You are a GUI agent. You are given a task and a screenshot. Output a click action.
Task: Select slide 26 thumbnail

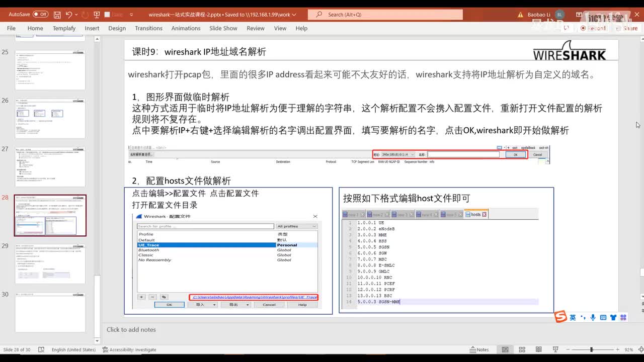click(50, 118)
